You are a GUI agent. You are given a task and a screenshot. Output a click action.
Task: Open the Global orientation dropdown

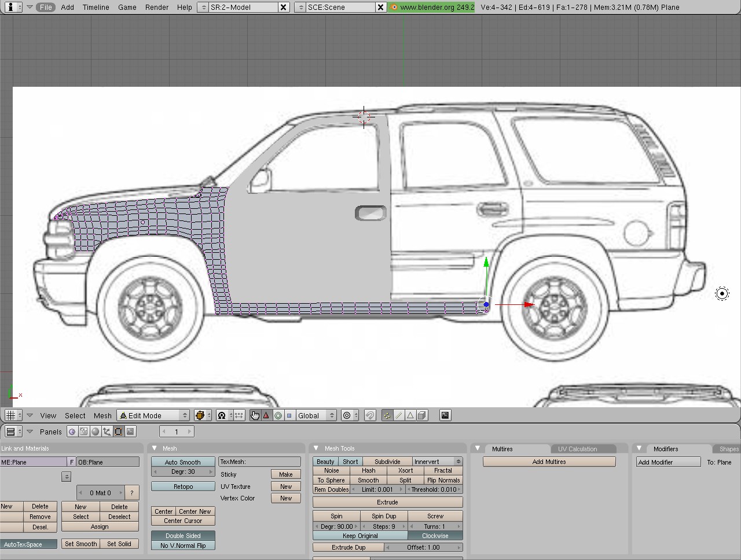[316, 415]
